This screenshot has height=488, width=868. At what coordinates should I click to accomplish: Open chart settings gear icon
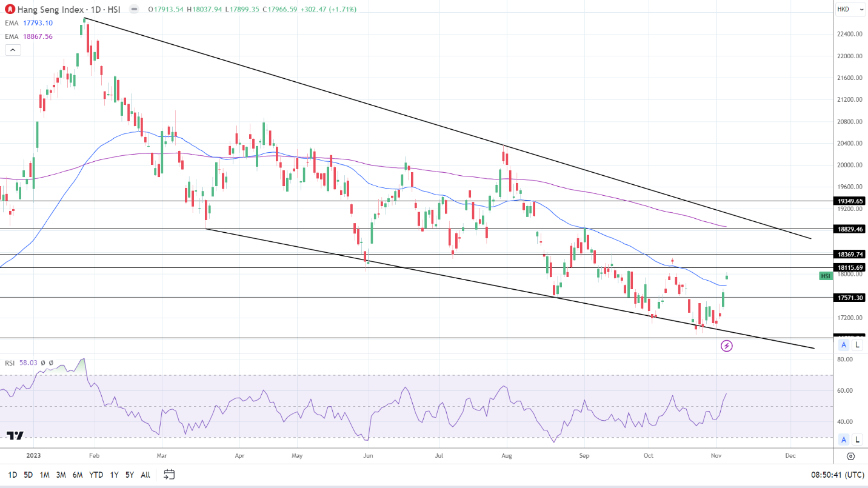click(850, 456)
